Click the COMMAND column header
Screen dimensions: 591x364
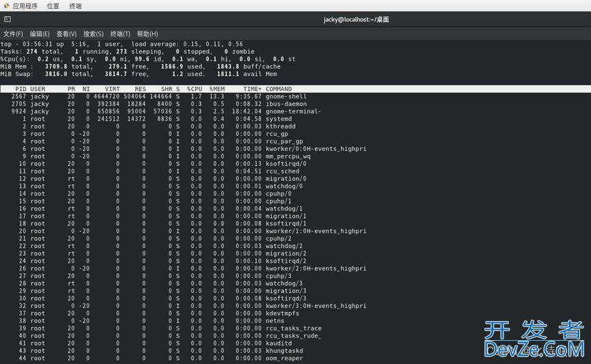(x=279, y=89)
